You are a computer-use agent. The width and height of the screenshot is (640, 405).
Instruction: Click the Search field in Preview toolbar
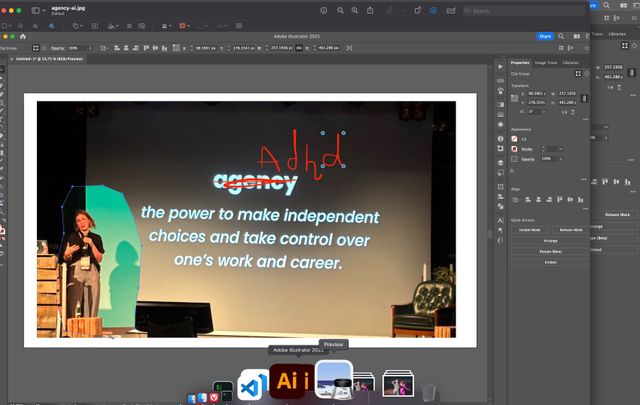point(524,11)
